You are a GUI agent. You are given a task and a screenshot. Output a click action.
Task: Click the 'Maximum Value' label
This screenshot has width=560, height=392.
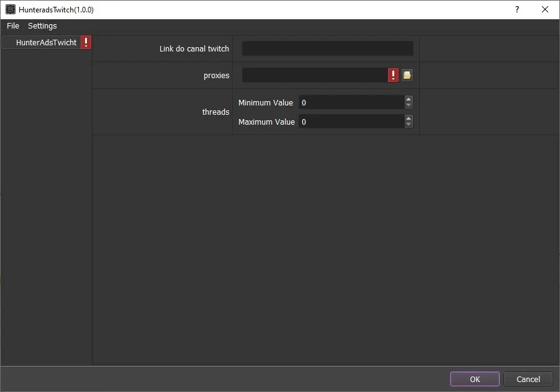coord(266,122)
